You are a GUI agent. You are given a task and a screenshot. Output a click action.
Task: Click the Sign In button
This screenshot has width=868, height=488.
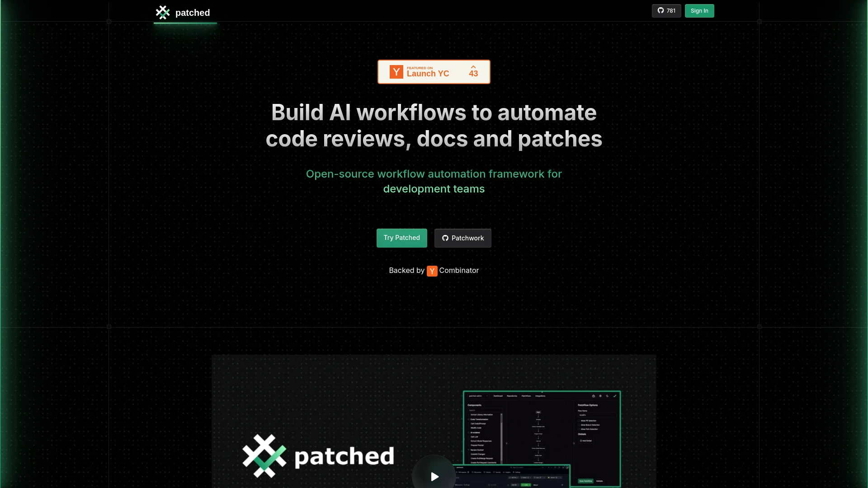coord(699,10)
